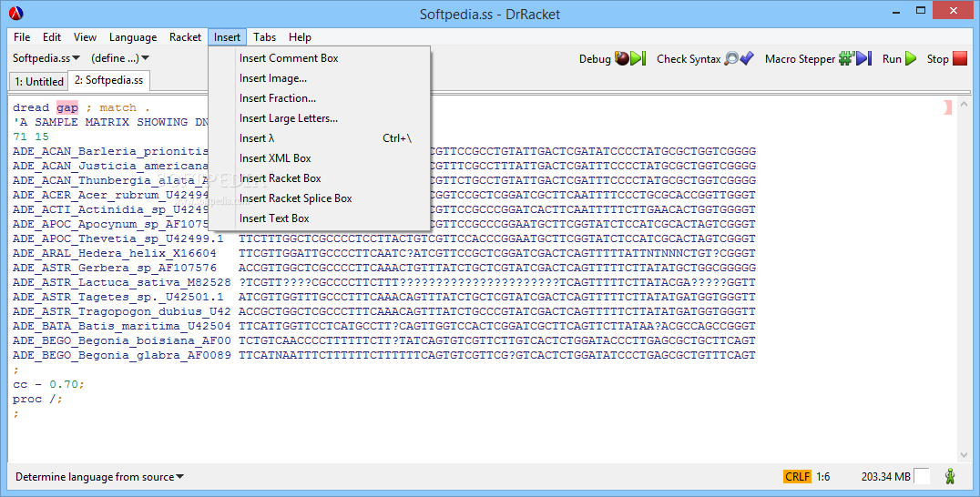Select the 2: Softpedia.ss tab

point(108,80)
